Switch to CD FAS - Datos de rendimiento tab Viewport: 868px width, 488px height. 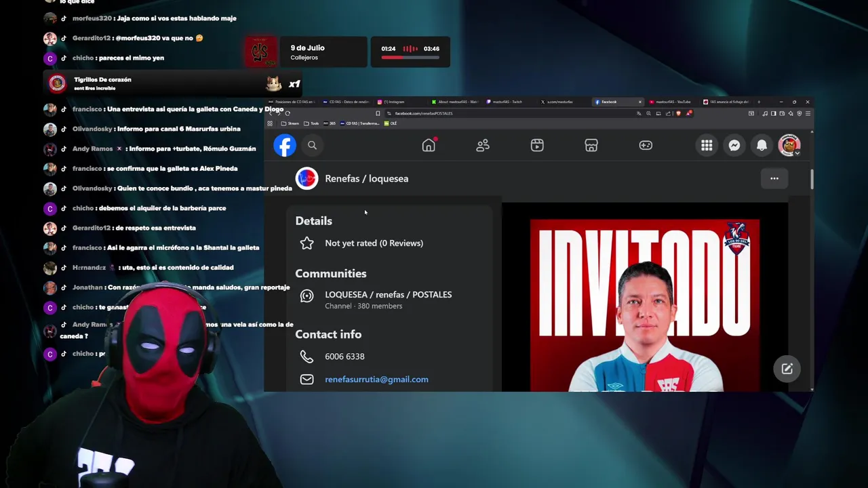point(348,102)
